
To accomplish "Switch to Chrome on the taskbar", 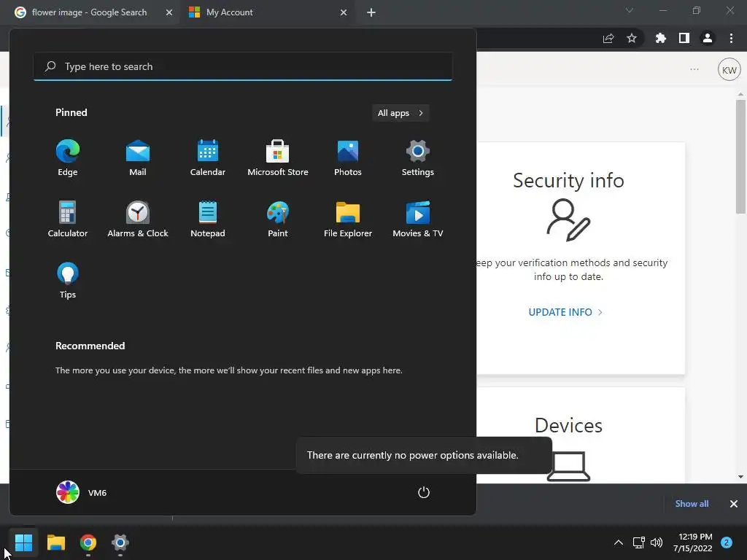I will [88, 542].
